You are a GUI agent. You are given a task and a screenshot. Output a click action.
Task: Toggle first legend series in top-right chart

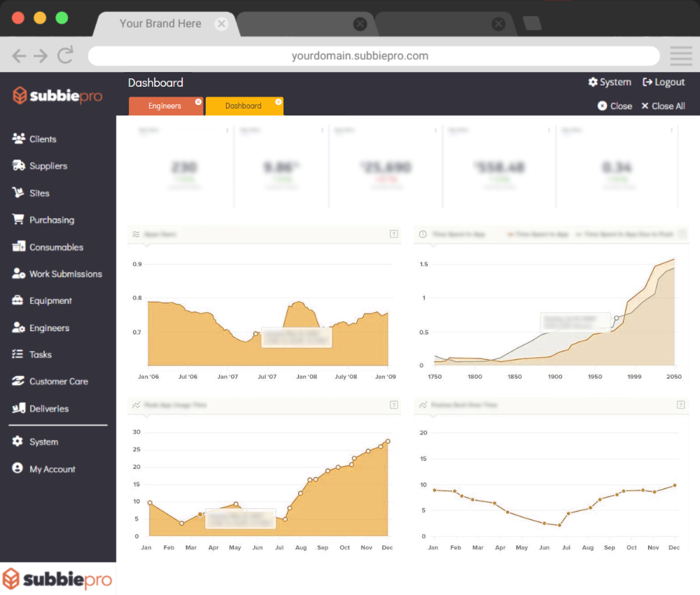(539, 234)
